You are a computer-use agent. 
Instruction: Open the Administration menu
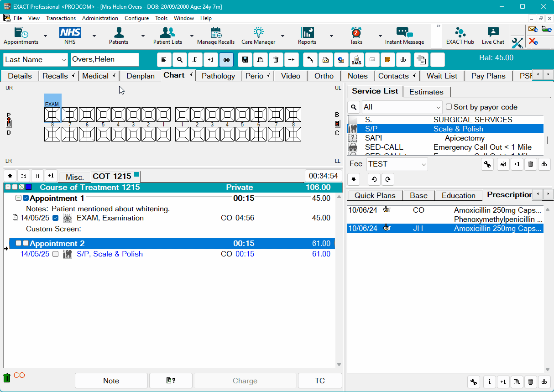pyautogui.click(x=100, y=18)
